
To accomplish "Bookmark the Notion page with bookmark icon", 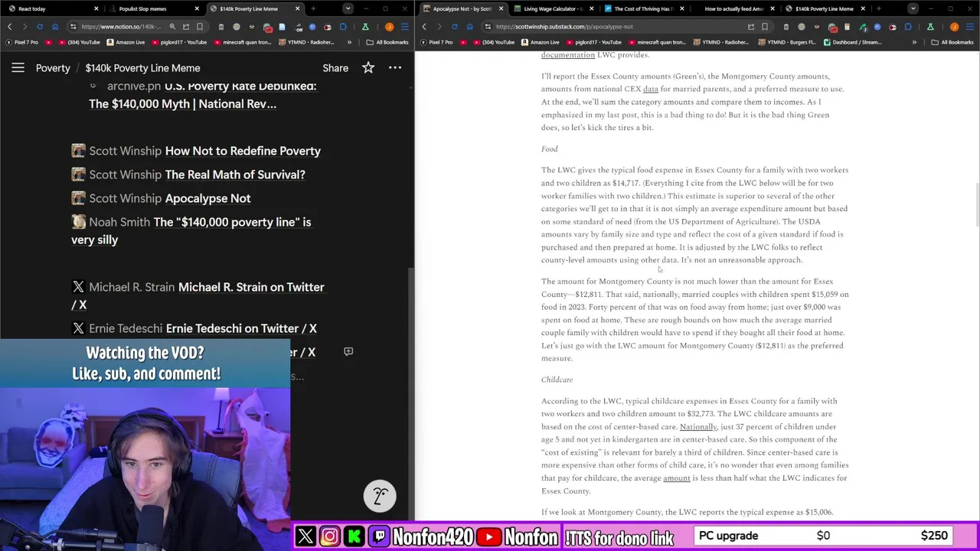I will tap(200, 26).
